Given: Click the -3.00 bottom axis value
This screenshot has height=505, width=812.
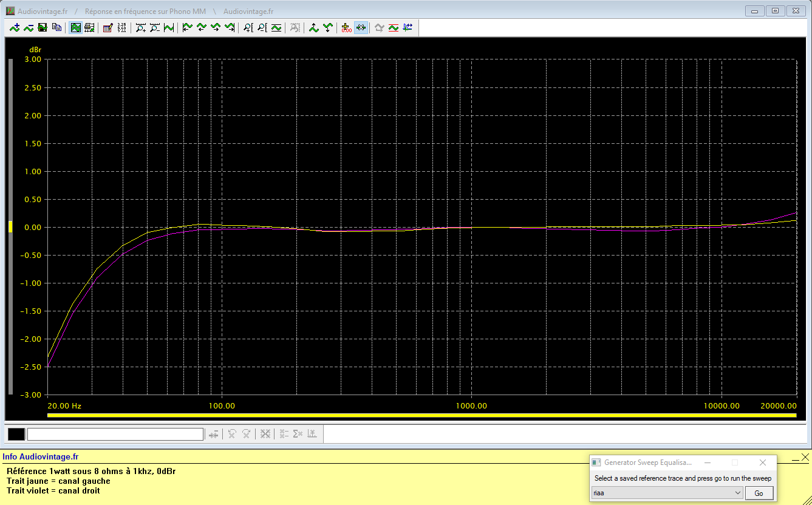Looking at the screenshot, I should coord(31,395).
